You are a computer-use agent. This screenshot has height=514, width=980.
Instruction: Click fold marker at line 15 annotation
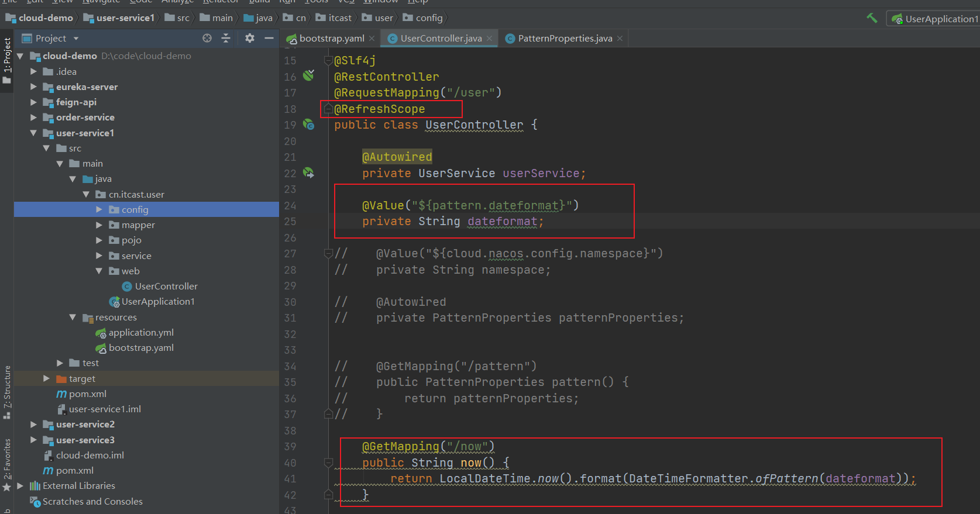coord(328,60)
